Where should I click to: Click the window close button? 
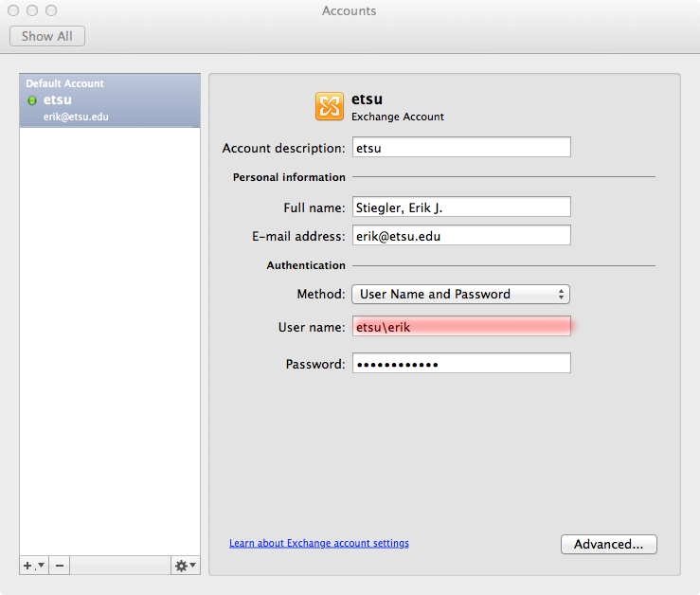coord(13,10)
